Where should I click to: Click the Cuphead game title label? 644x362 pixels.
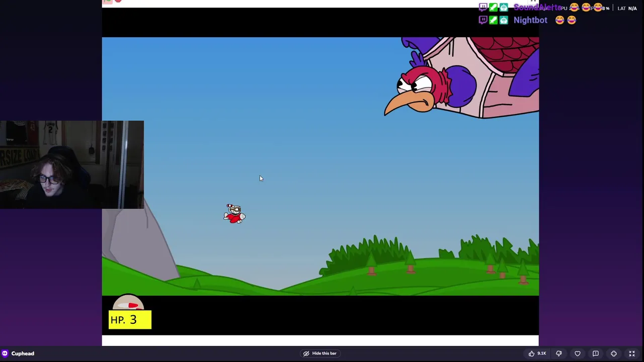(23, 353)
